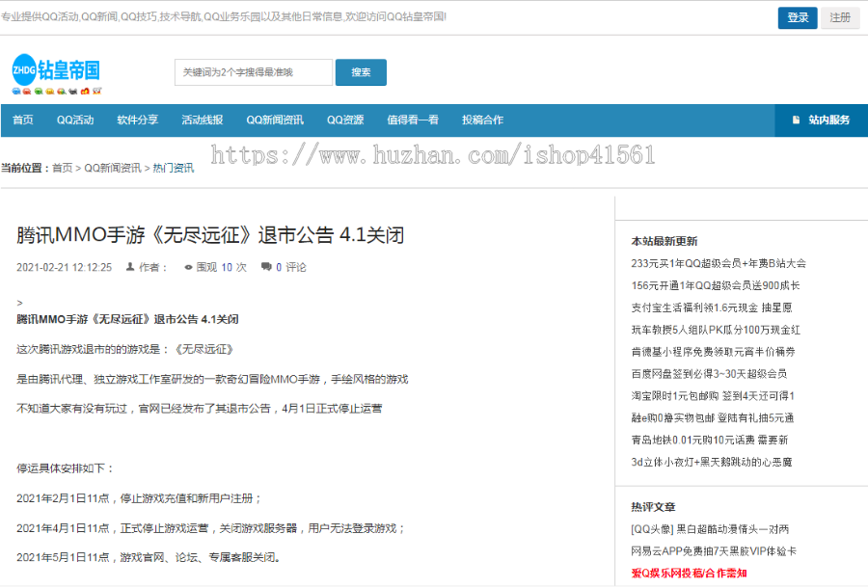Click the 0 评论 comments link
868x588 pixels.
point(291,267)
